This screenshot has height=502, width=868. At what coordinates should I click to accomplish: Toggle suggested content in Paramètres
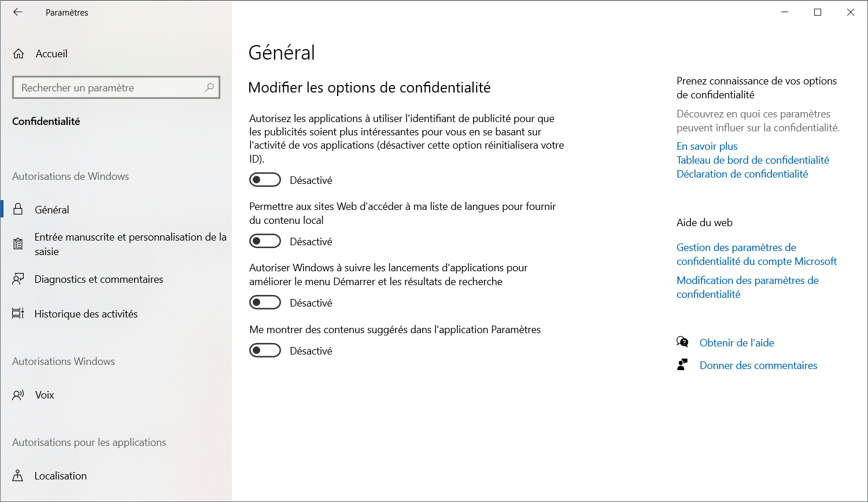[x=265, y=350]
